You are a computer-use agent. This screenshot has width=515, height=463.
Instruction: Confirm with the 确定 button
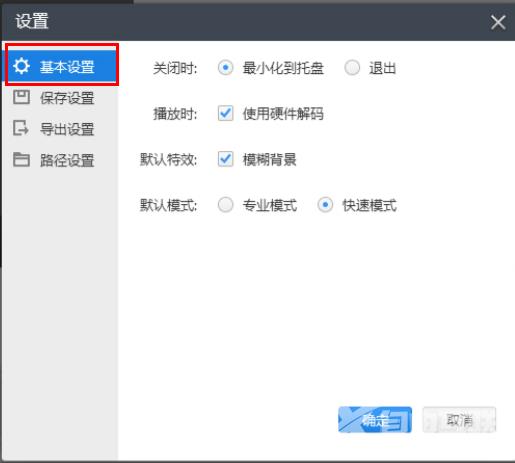[x=375, y=420]
